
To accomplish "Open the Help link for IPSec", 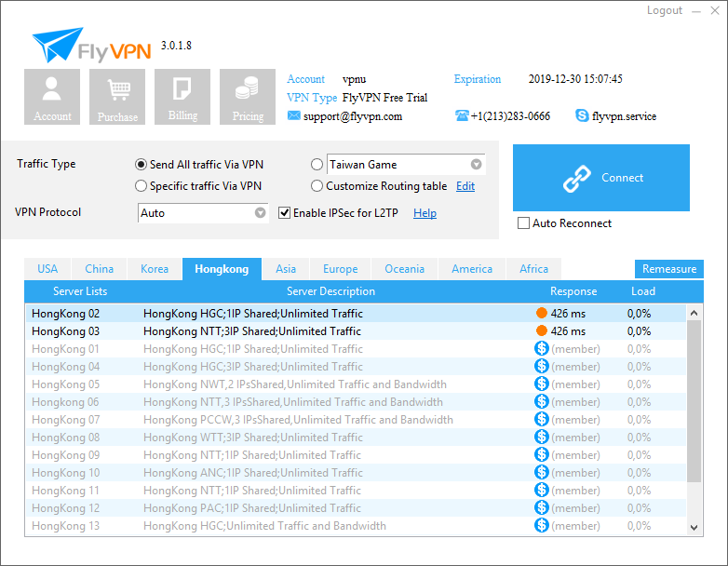I will click(x=425, y=213).
